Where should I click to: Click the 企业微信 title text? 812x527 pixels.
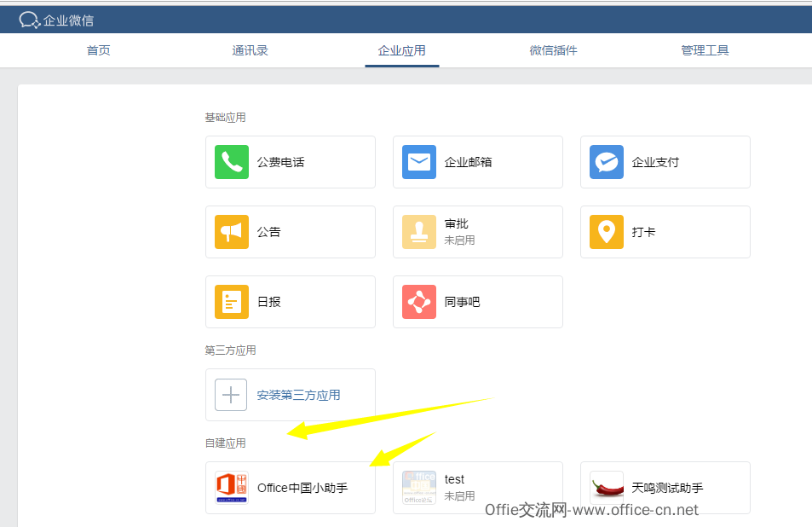[68, 20]
